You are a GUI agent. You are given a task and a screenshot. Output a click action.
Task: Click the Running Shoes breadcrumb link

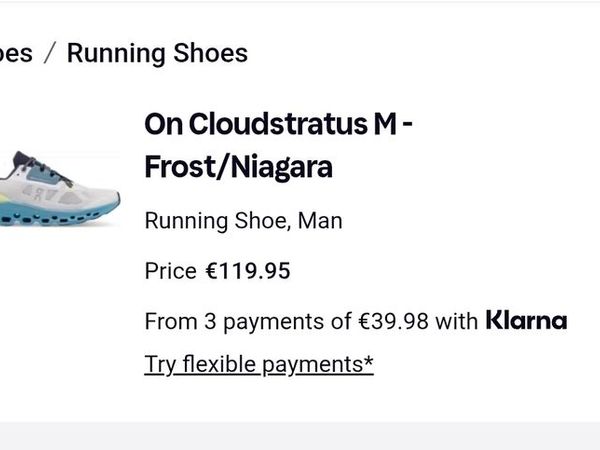click(157, 53)
